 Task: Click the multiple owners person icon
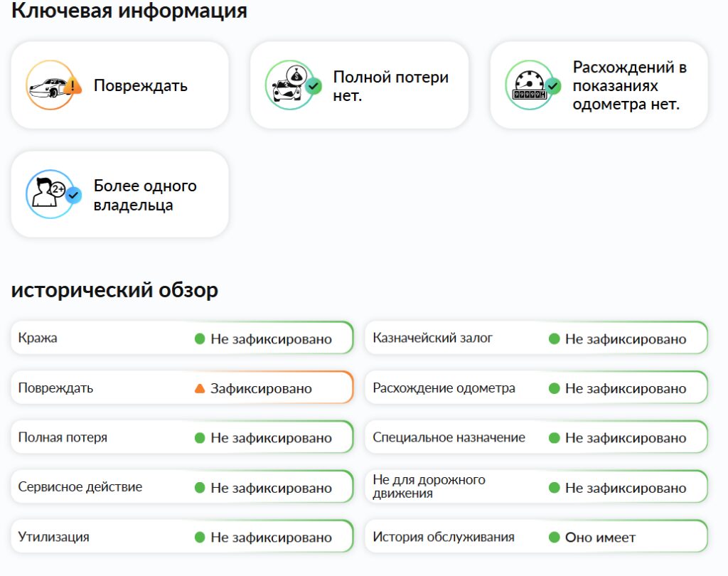tap(53, 194)
